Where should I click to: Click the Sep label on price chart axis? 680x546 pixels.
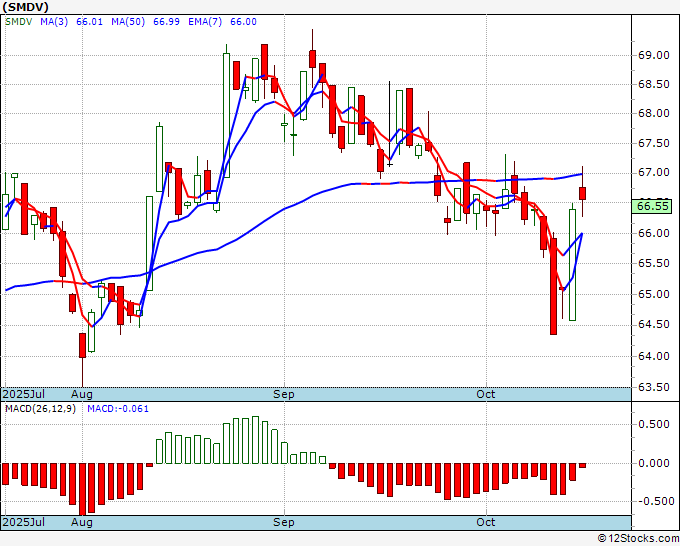[x=284, y=394]
